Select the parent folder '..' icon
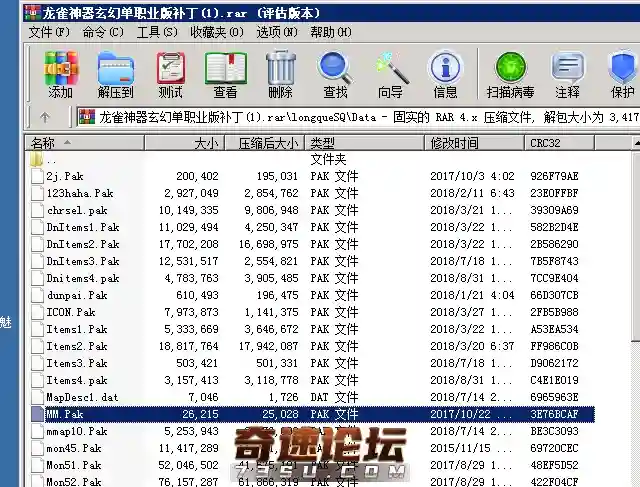The height and width of the screenshot is (487, 640). (36, 159)
